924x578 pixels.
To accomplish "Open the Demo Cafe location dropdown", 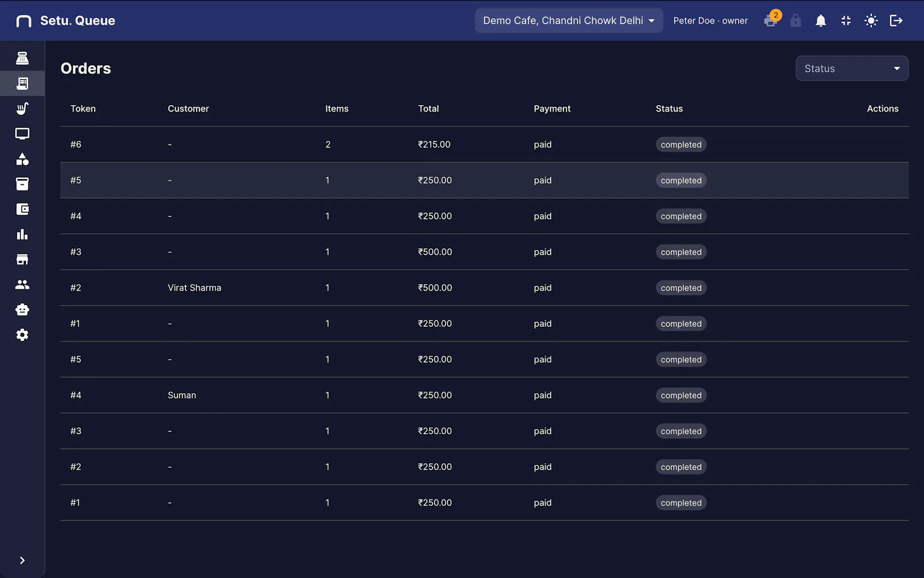I will (569, 21).
